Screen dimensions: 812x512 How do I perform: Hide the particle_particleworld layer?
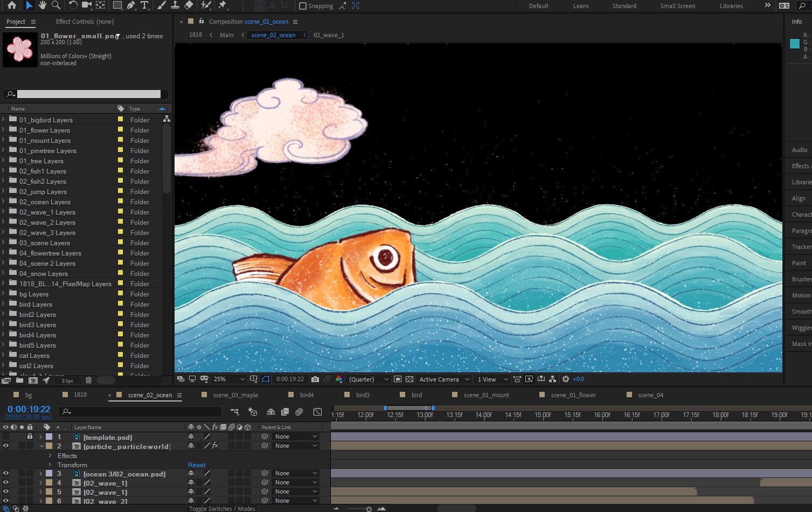point(6,446)
